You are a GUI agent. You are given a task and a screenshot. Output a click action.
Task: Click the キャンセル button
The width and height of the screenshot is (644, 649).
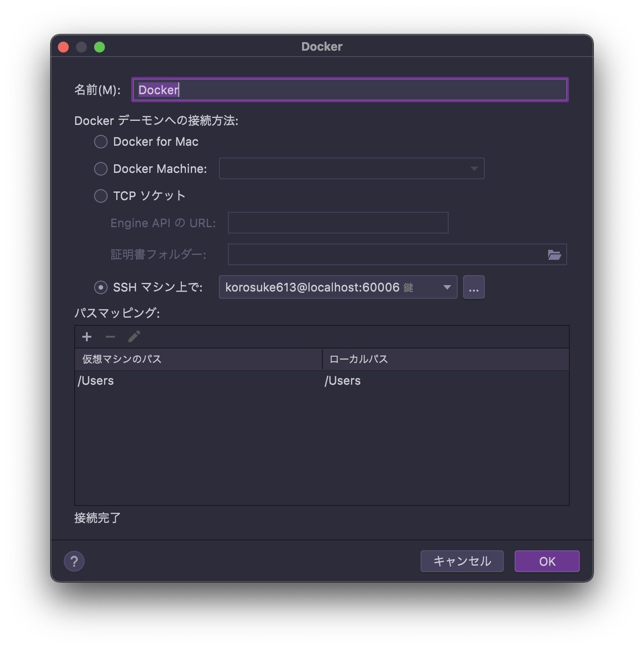pos(462,561)
